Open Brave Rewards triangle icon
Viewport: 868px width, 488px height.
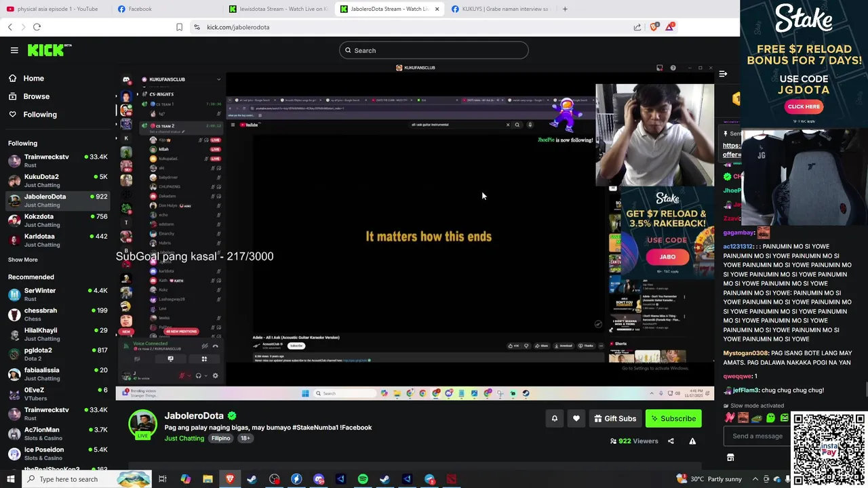coord(670,27)
